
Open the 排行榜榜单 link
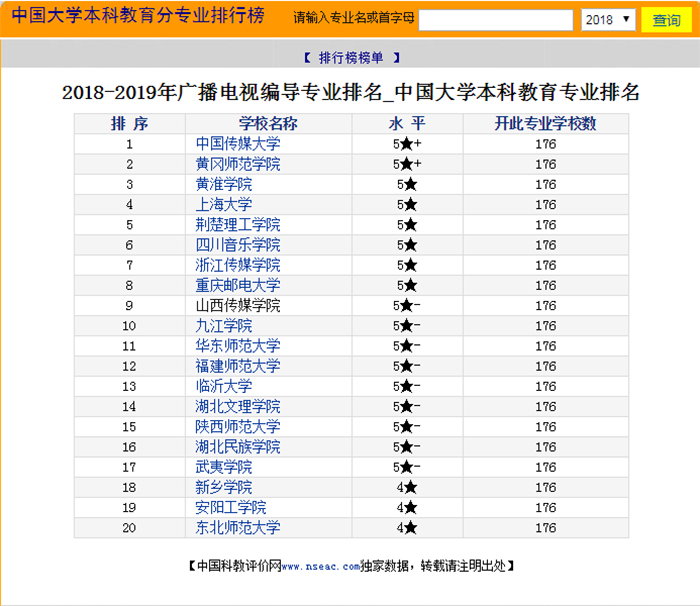(x=350, y=58)
